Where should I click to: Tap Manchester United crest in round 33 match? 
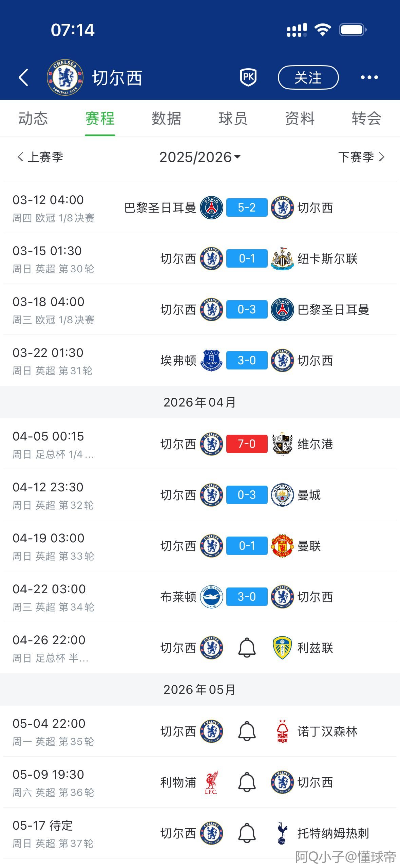tap(282, 546)
